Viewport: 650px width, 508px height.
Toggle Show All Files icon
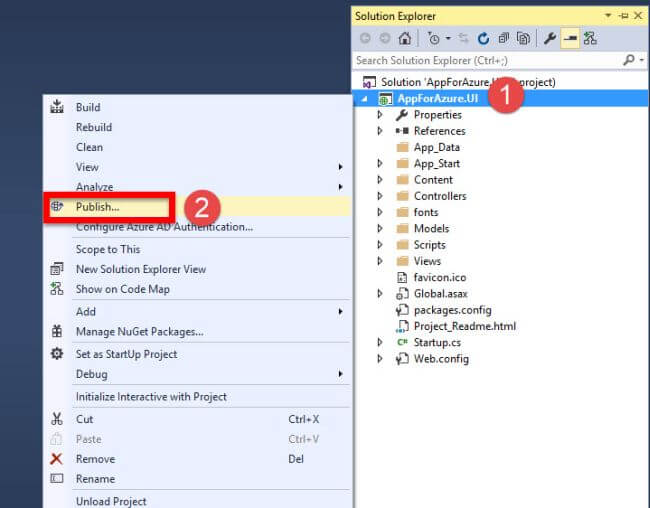523,39
